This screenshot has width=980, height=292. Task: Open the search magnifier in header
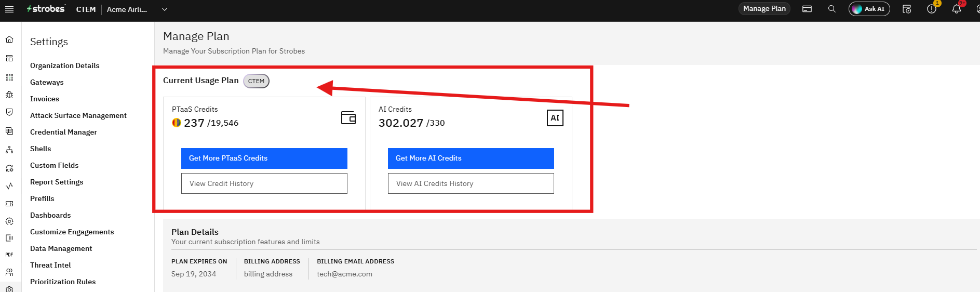[831, 9]
